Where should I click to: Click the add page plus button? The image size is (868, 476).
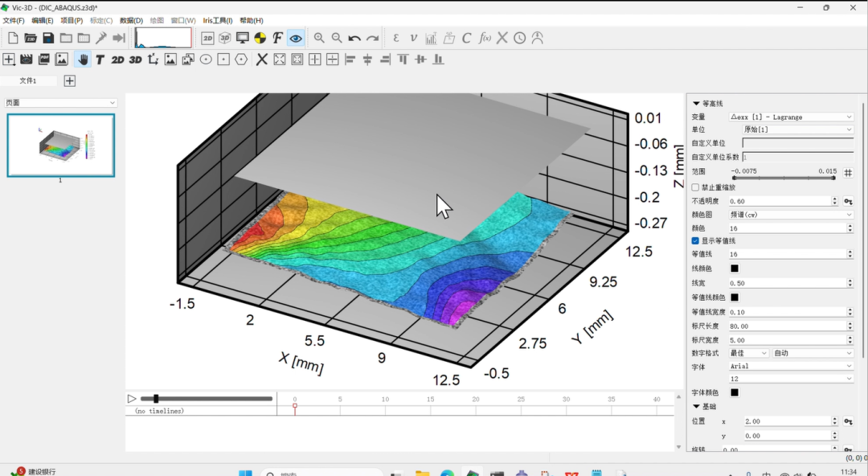[x=70, y=80]
